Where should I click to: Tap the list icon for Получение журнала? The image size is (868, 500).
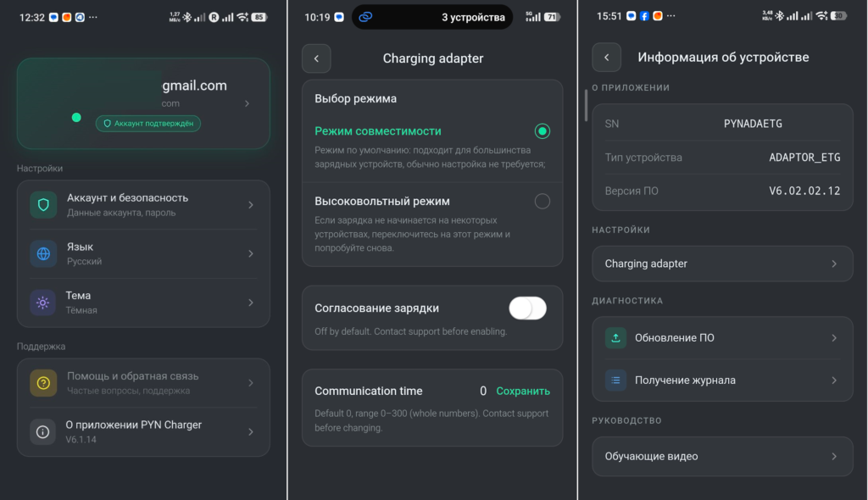[x=615, y=381]
